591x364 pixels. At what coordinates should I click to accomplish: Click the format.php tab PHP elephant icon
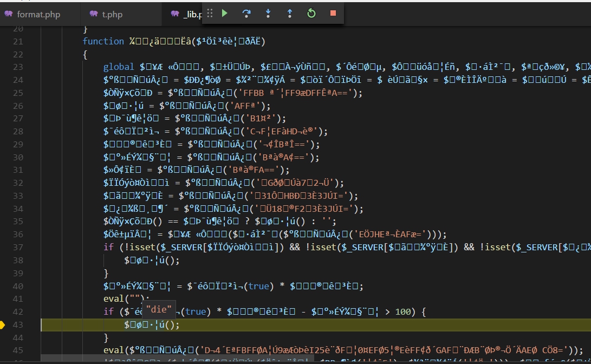[8, 14]
